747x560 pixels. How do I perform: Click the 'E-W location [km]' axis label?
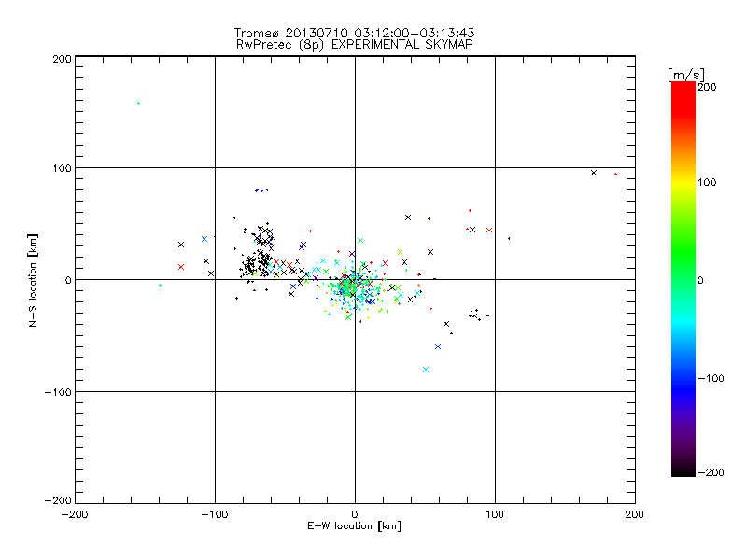coord(354,526)
